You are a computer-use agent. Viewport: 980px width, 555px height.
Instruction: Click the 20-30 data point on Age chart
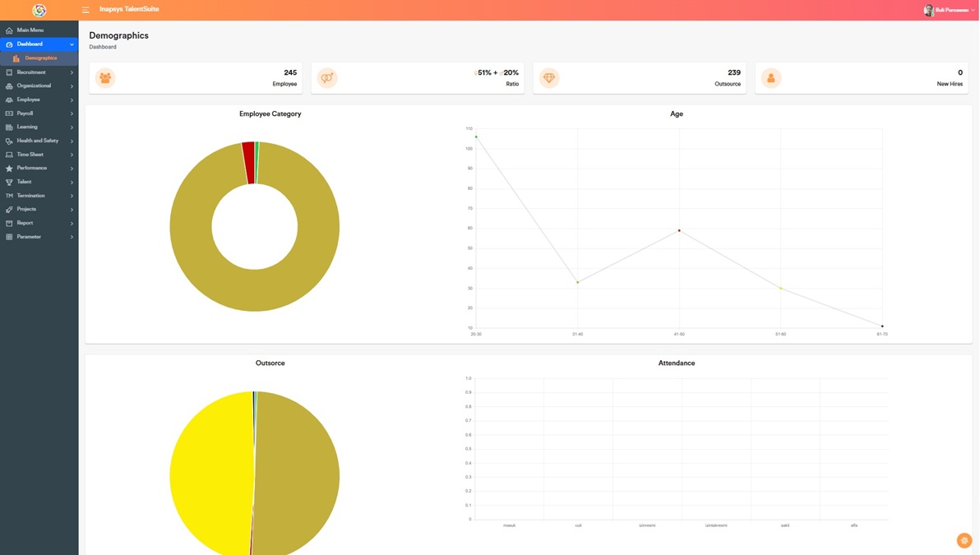(476, 136)
